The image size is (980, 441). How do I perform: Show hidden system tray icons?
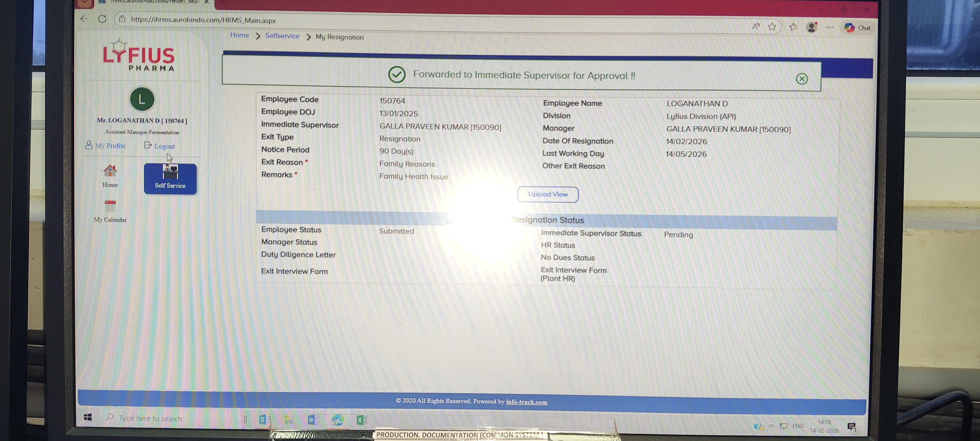point(771,426)
